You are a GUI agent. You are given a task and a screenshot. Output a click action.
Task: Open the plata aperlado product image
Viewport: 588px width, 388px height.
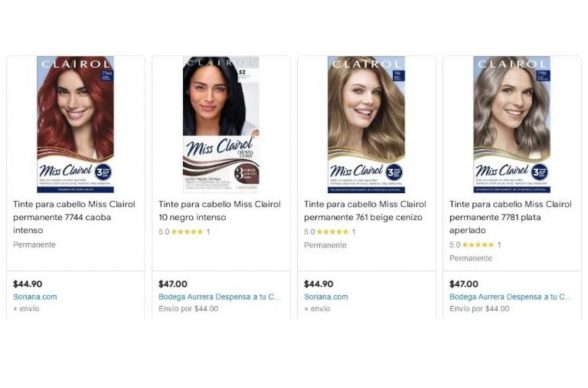click(x=512, y=124)
